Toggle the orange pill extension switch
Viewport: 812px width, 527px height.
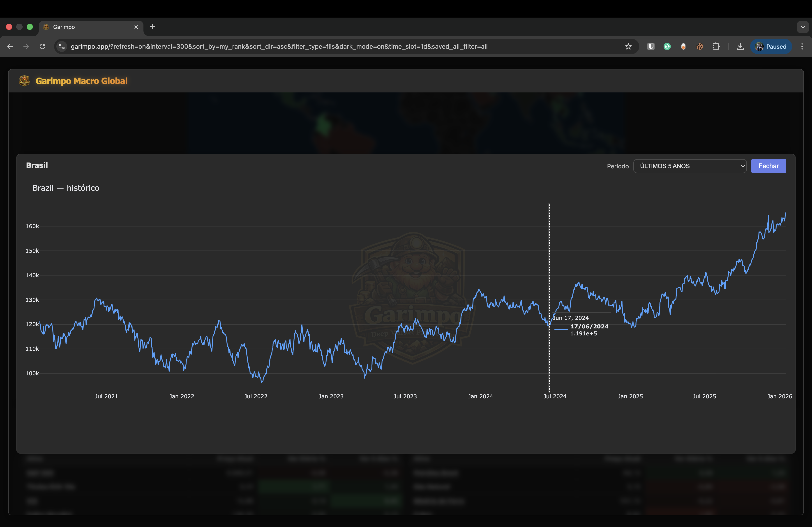tap(683, 47)
